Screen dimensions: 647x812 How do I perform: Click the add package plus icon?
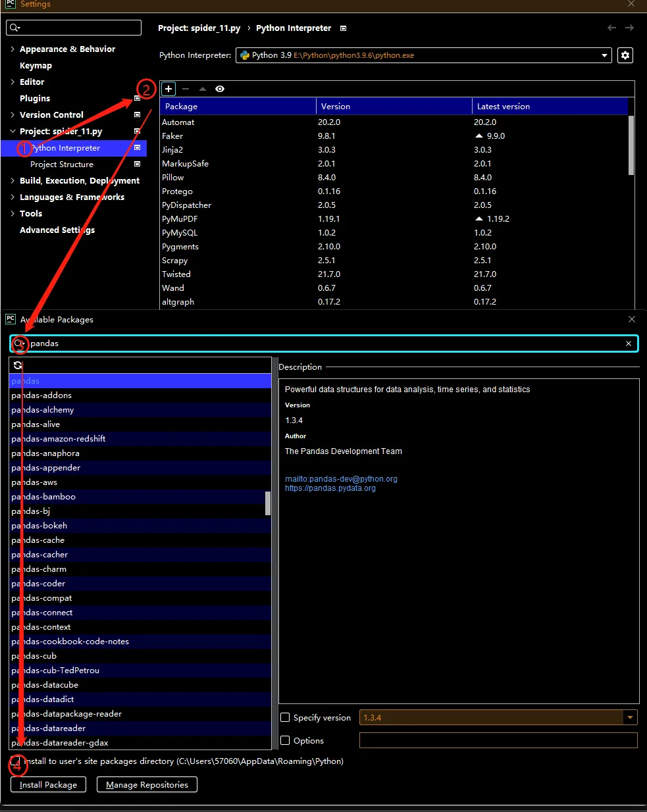tap(168, 89)
